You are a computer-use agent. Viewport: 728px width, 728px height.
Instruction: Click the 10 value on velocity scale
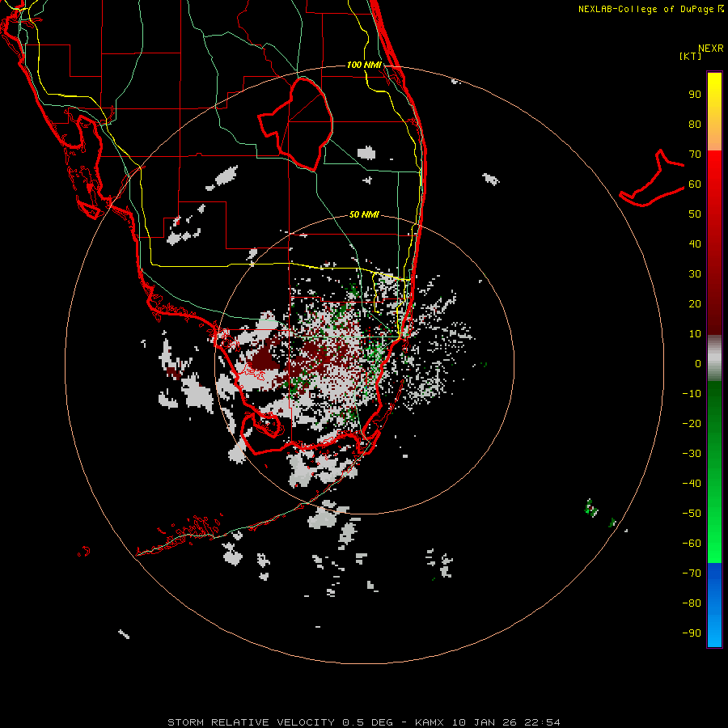pos(695,334)
